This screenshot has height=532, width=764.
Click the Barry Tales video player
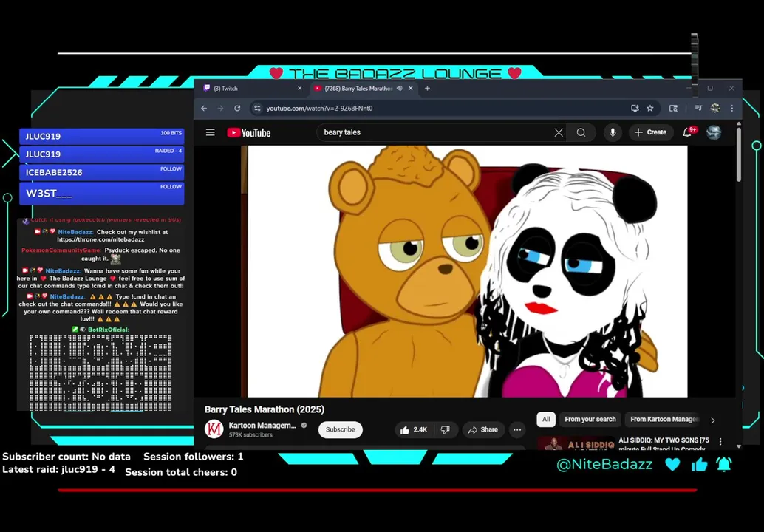(464, 271)
